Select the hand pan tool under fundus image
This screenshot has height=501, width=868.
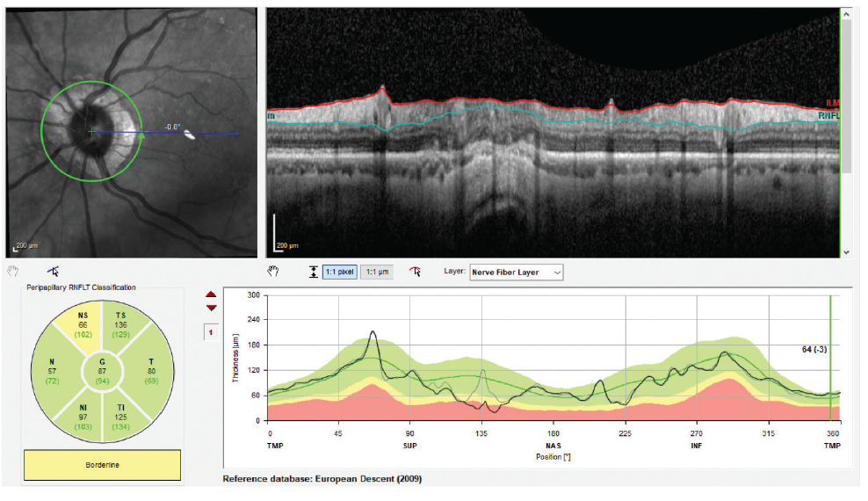pos(12,272)
